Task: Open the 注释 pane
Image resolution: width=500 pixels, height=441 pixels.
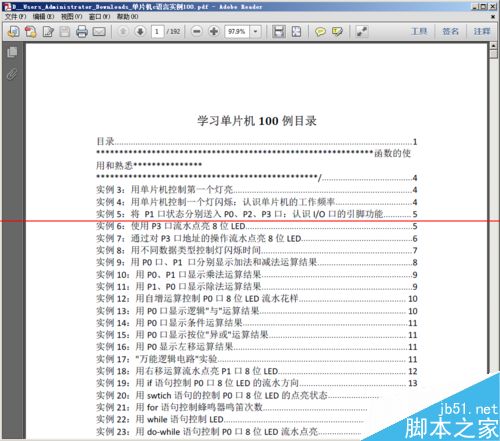Action: tap(482, 31)
